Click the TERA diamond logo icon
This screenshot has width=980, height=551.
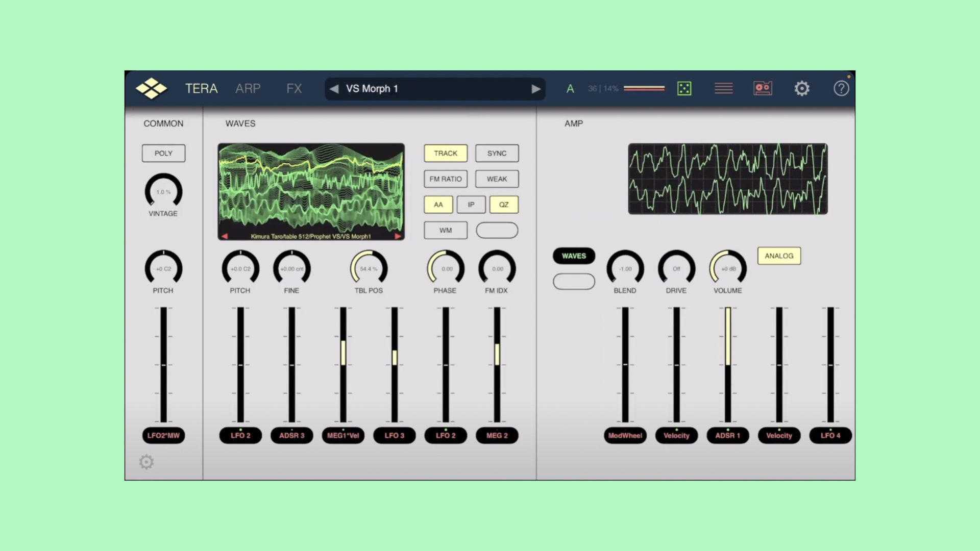tap(151, 88)
